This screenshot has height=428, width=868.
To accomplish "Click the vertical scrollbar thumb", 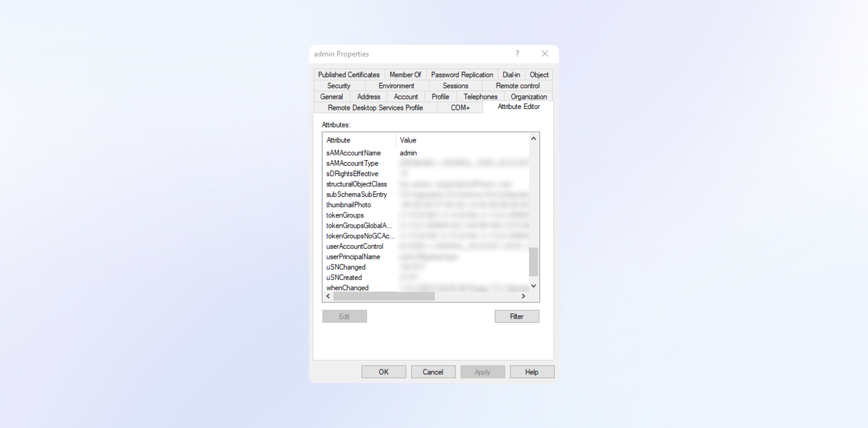I will 534,262.
